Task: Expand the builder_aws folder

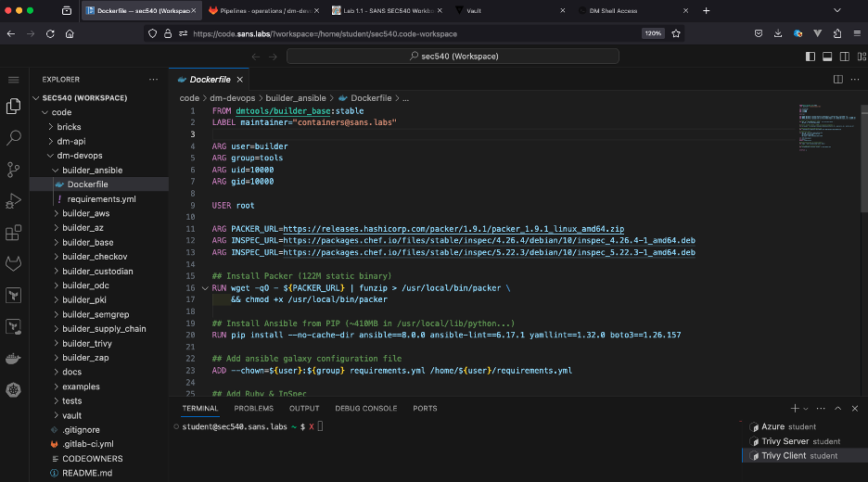Action: (85, 213)
